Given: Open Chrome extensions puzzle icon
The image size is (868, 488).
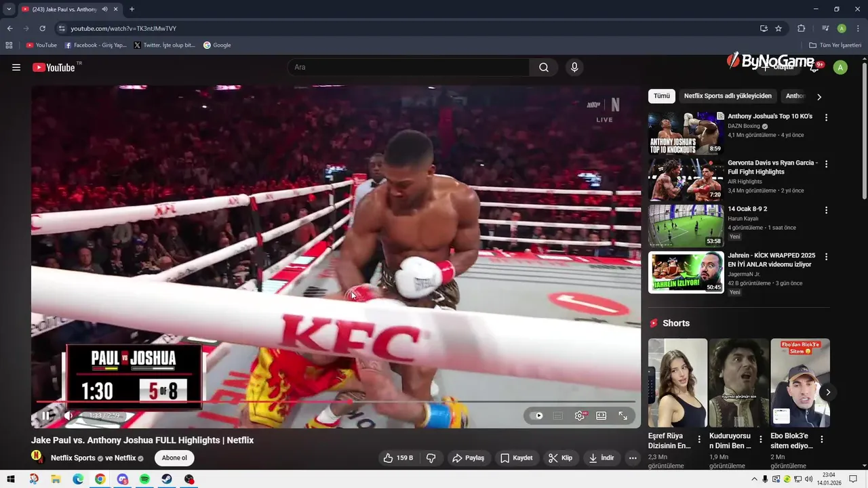Looking at the screenshot, I should coord(801,28).
